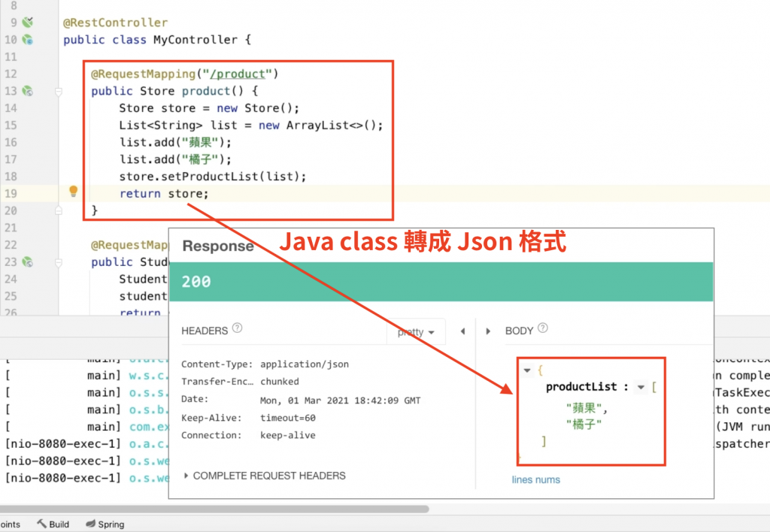This screenshot has height=532, width=770.
Task: Click the return store; statement
Action: (164, 194)
